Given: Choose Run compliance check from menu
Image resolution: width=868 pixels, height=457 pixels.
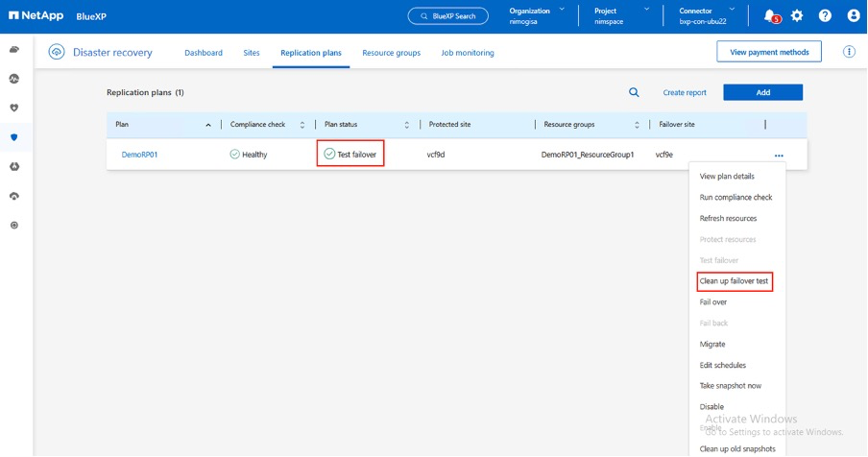Looking at the screenshot, I should tap(735, 198).
